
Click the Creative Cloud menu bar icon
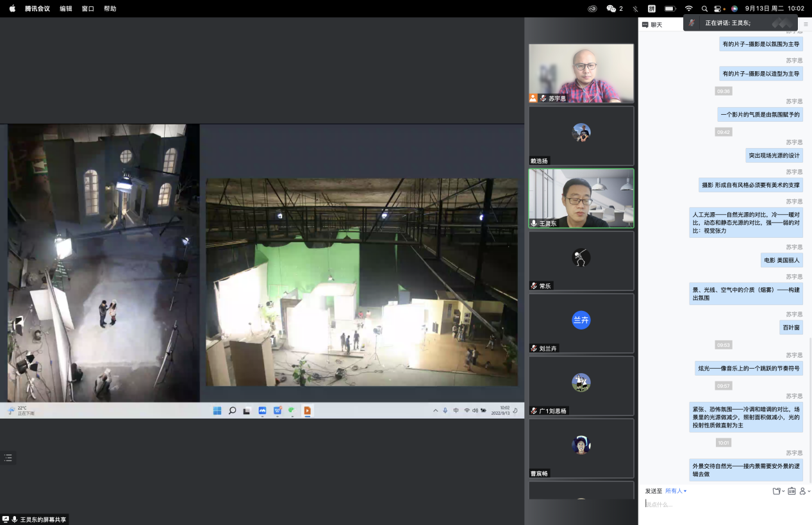click(x=592, y=8)
